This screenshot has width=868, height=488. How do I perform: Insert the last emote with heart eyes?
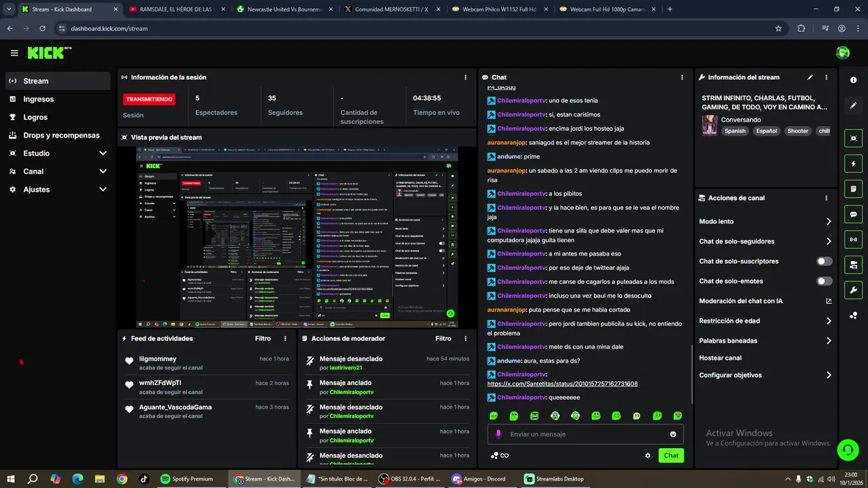[x=677, y=415]
